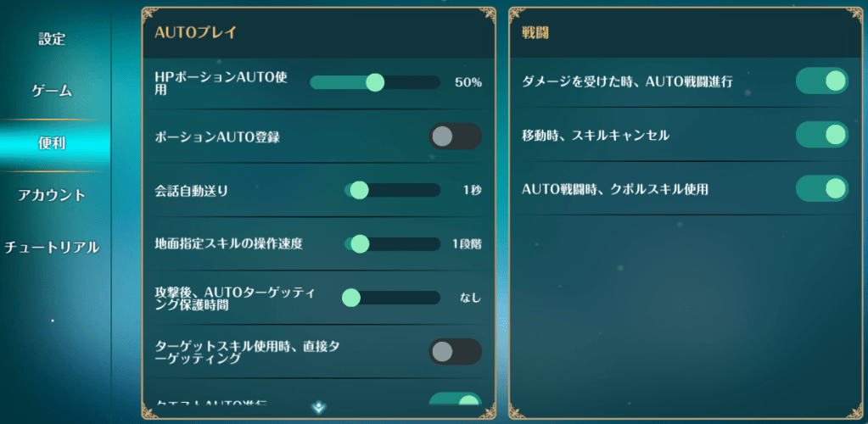Select the 便利 tab in sidebar

(52, 143)
